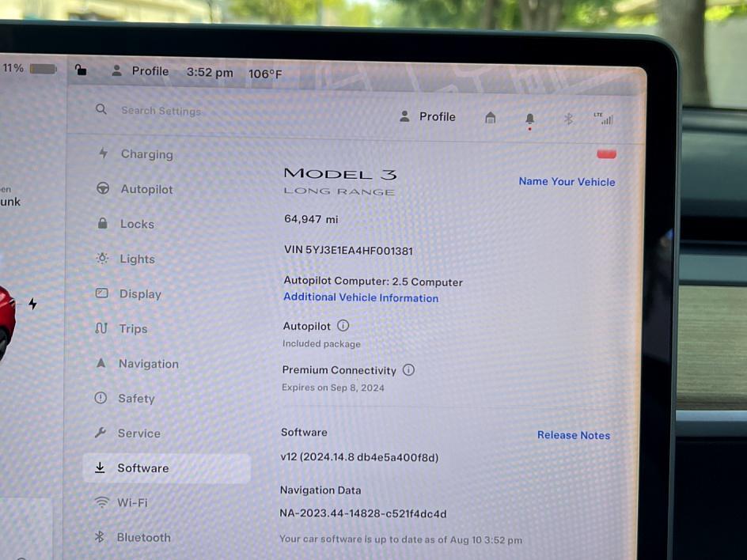Click the Model 3 vehicle name heading
747x560 pixels.
[340, 174]
